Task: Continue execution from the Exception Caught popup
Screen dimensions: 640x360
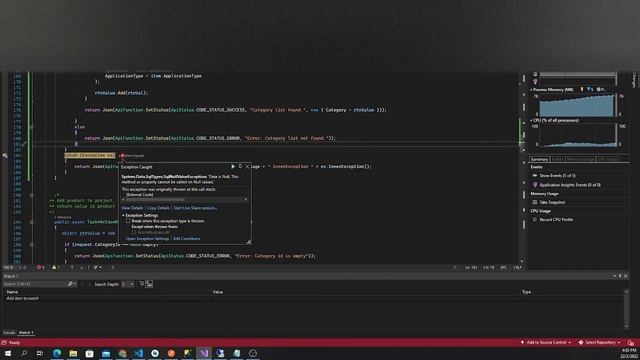Action: tap(233, 167)
